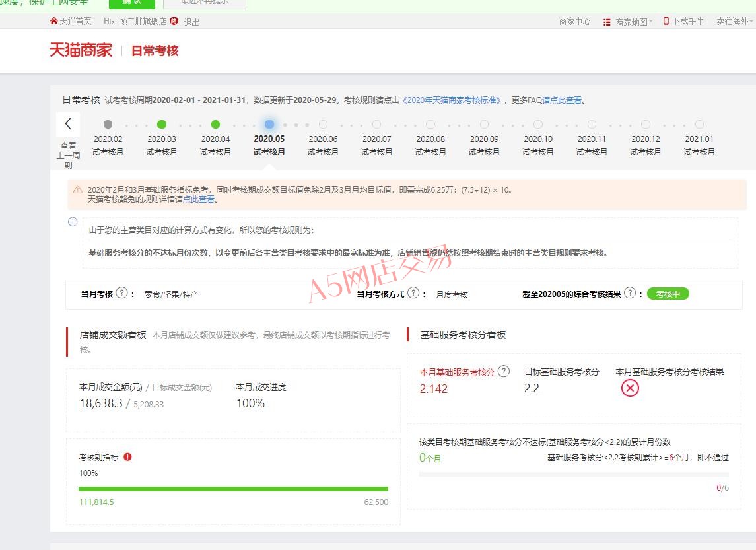Screen dimensions: 756x550
Task: Open 商家中心
Action: coord(574,21)
